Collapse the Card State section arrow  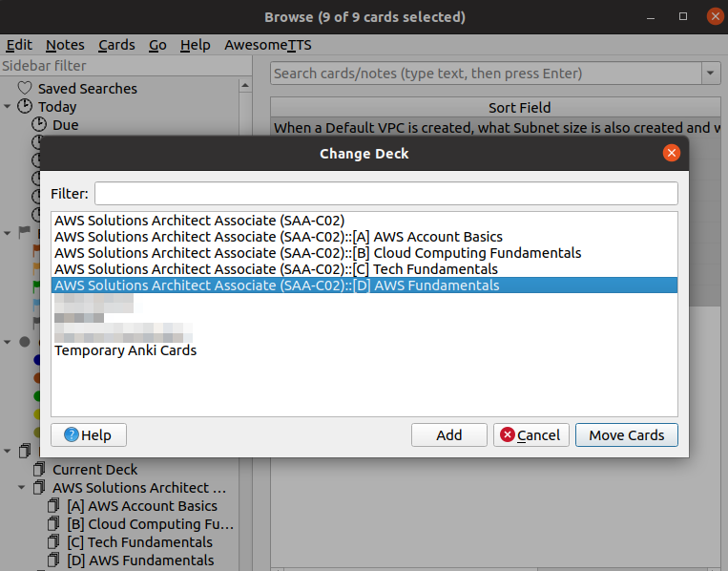[7, 342]
